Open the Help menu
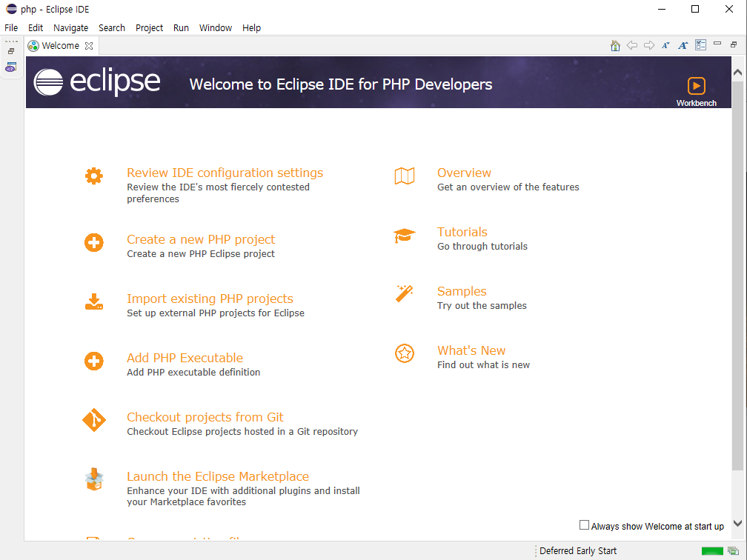 (x=251, y=27)
